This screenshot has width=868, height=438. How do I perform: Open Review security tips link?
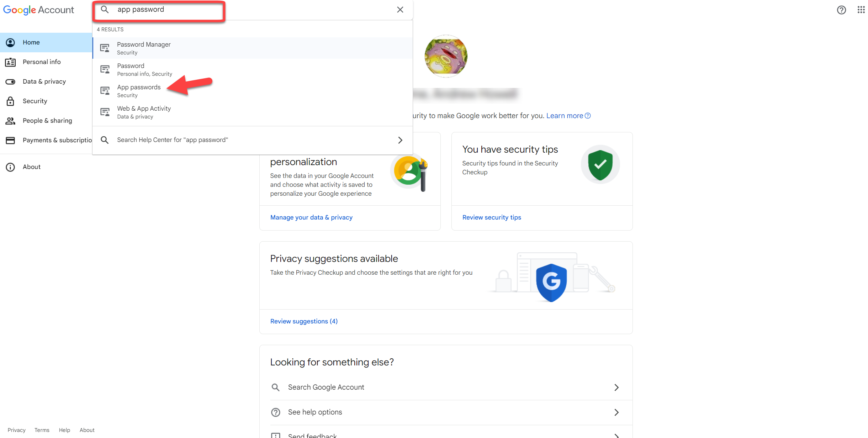click(x=492, y=217)
